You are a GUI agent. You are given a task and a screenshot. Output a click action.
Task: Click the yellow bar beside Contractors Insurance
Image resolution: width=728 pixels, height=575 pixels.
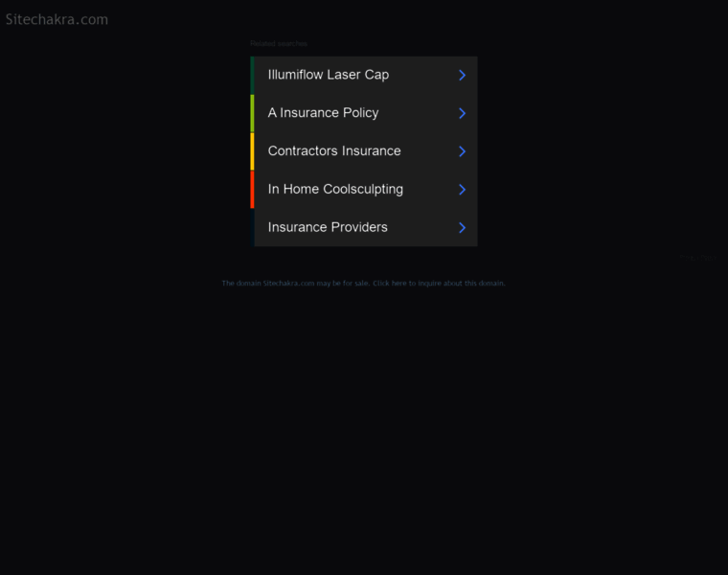[252, 151]
